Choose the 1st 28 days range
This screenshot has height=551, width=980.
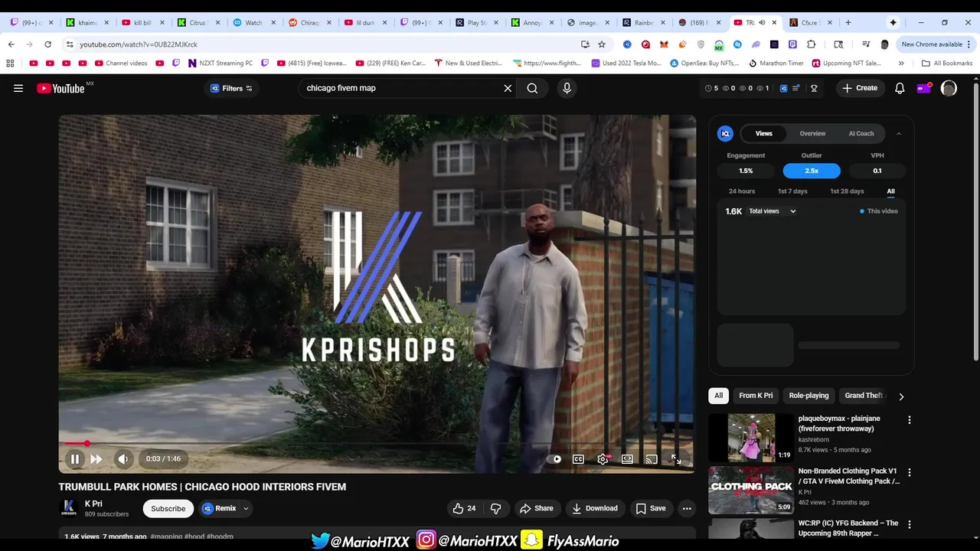847,191
